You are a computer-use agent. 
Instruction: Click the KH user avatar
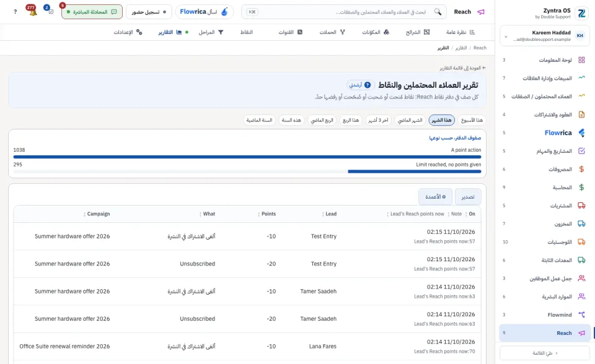tap(580, 36)
